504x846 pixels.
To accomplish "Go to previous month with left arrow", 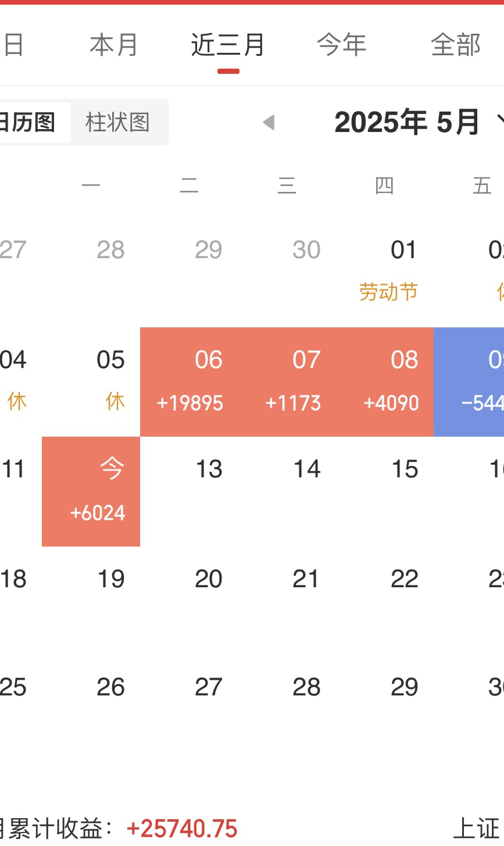I will point(269,122).
